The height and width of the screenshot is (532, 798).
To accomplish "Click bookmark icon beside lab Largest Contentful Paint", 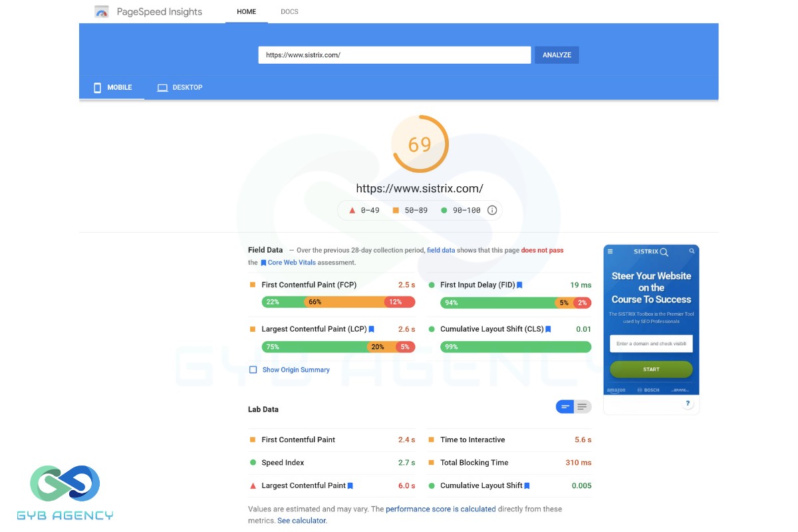I will (350, 486).
